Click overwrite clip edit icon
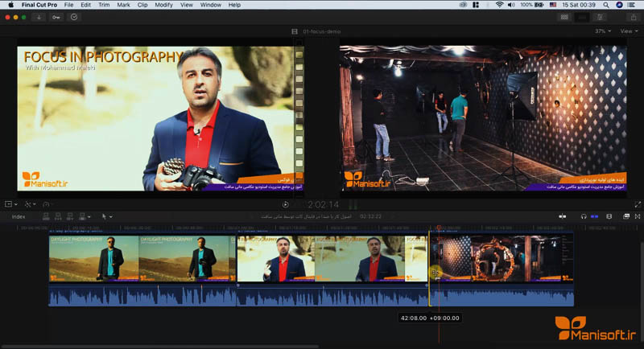This screenshot has height=349, width=644. pyautogui.click(x=82, y=216)
